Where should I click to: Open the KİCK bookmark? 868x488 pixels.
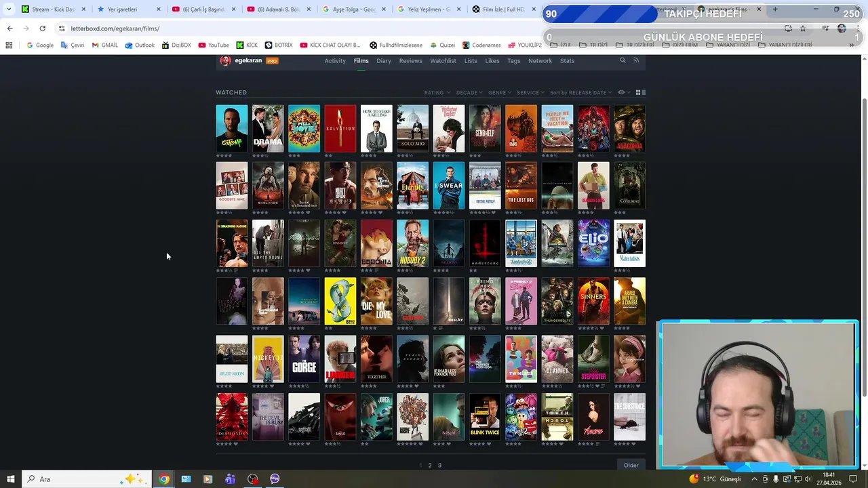pos(247,45)
